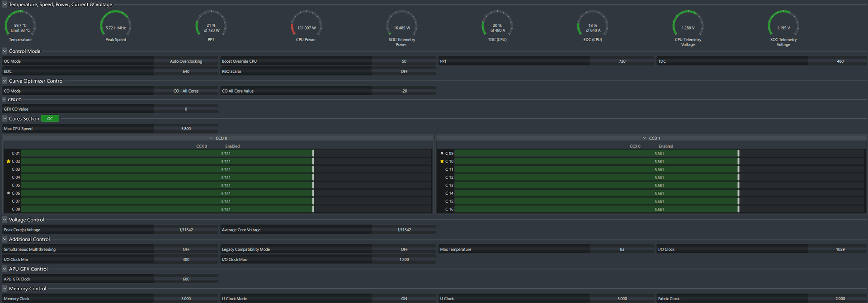Collapse the Cores Section chevron
The width and height of the screenshot is (868, 303).
5,119
